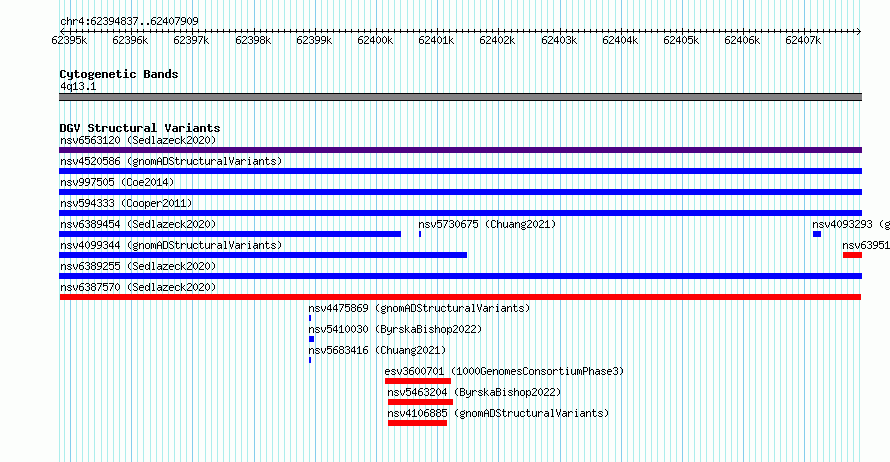The height and width of the screenshot is (462, 890).
Task: Select the red esv3600701 variant bar
Action: coord(418,381)
